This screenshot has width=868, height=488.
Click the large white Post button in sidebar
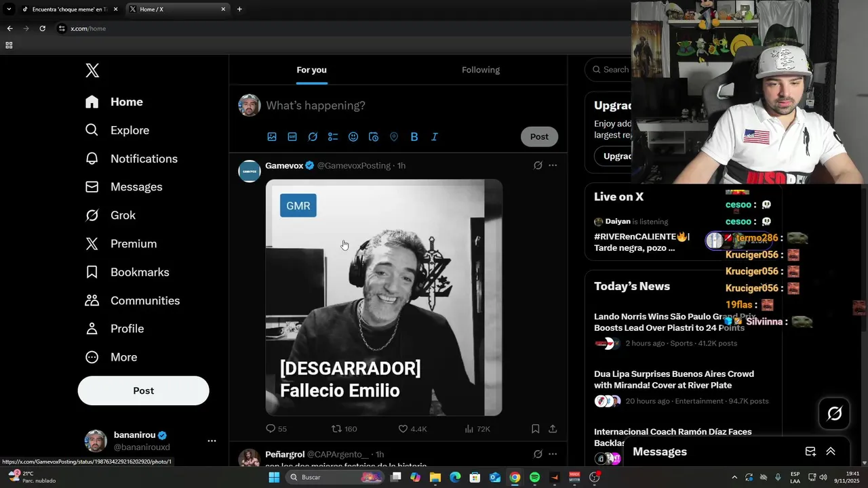[143, 390]
